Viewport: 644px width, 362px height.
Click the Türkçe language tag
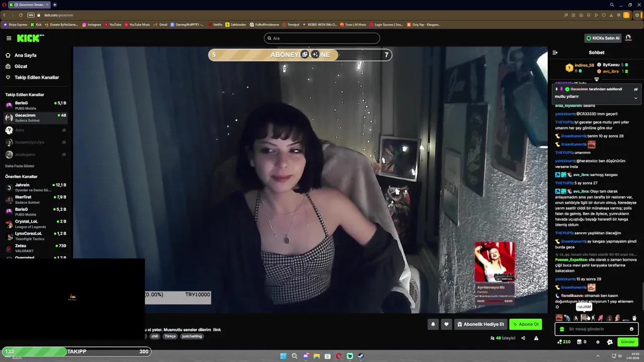coord(170,336)
